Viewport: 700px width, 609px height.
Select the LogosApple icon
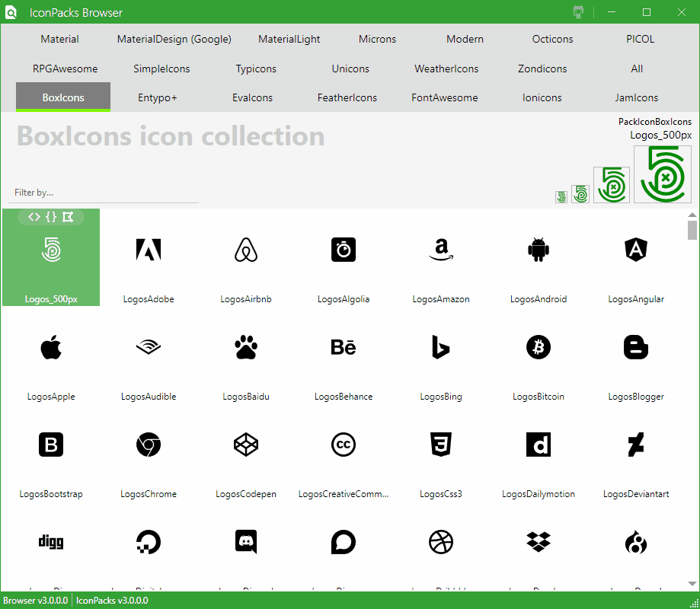click(x=51, y=347)
